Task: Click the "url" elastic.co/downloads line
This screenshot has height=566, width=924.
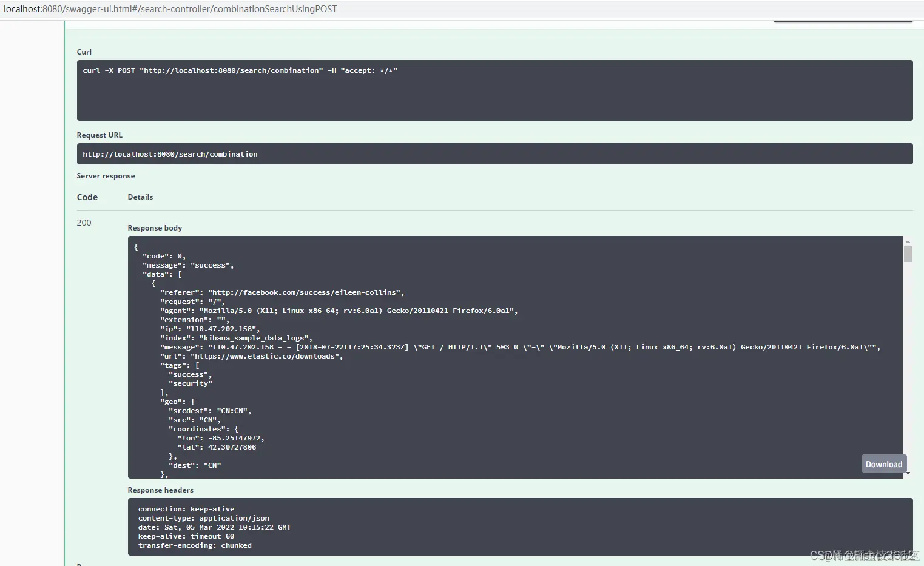Action: coord(251,356)
